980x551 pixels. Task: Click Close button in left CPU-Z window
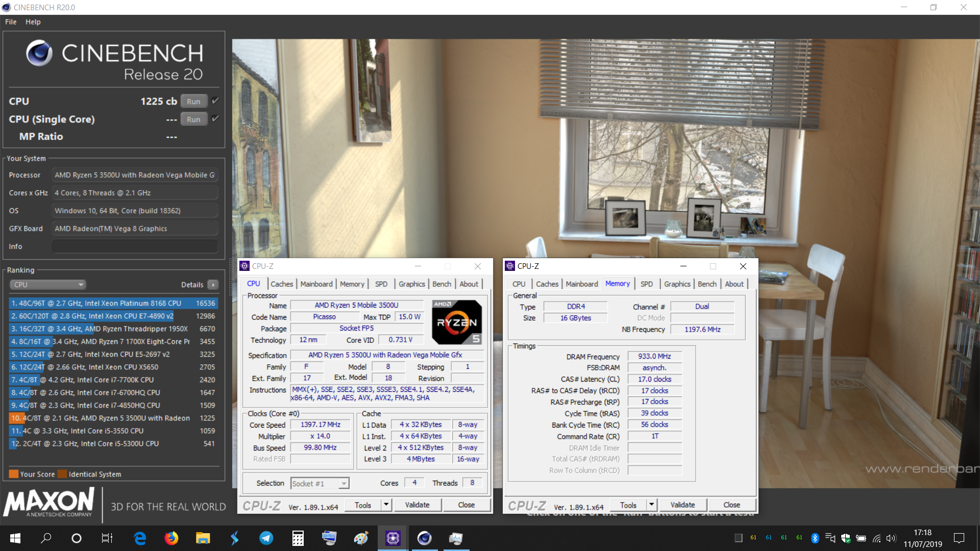(467, 505)
